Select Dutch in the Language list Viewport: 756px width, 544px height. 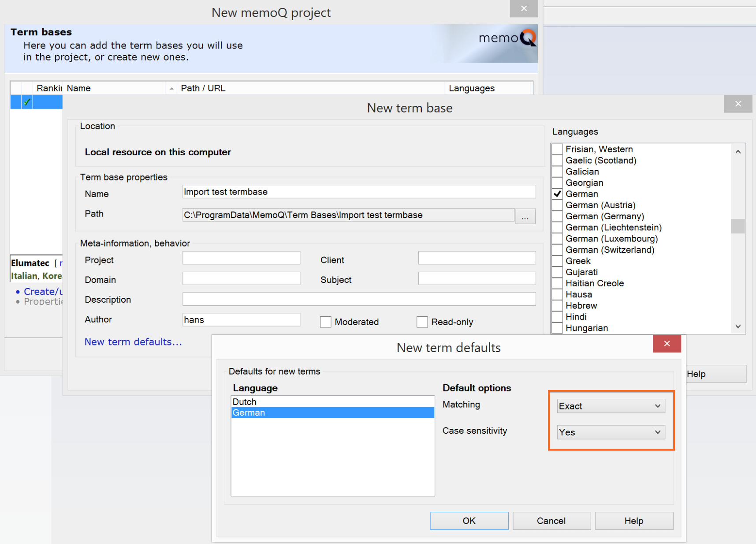pos(245,402)
